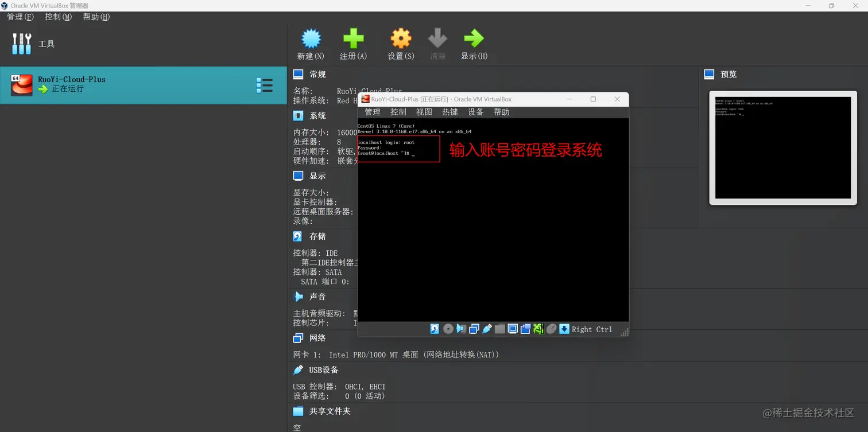Click optical disc icon in VM status bar
Image resolution: width=868 pixels, height=432 pixels.
coord(448,329)
